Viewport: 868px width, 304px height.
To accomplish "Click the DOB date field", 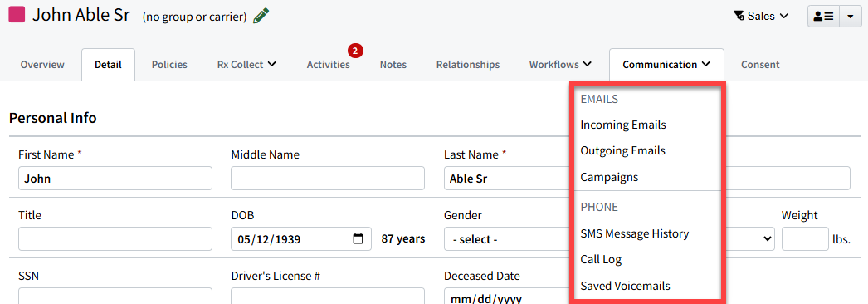I will (x=301, y=238).
